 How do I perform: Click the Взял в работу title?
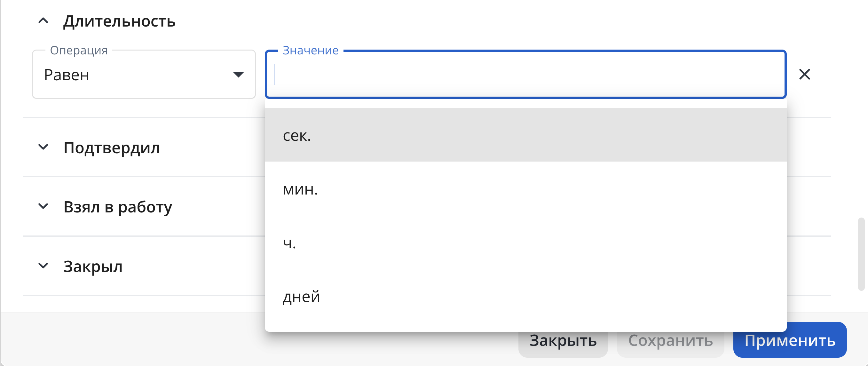click(x=118, y=207)
